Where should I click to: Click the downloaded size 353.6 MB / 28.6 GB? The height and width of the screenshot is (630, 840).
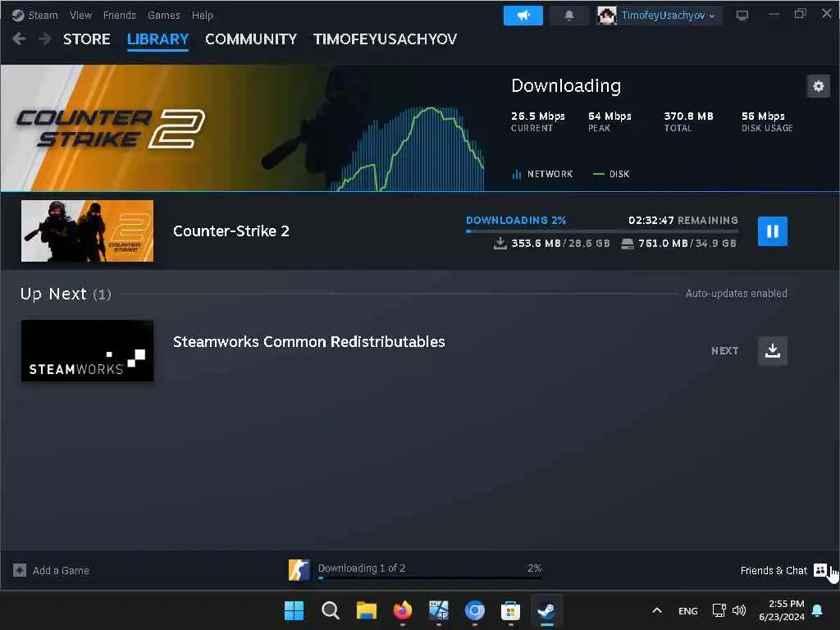552,243
